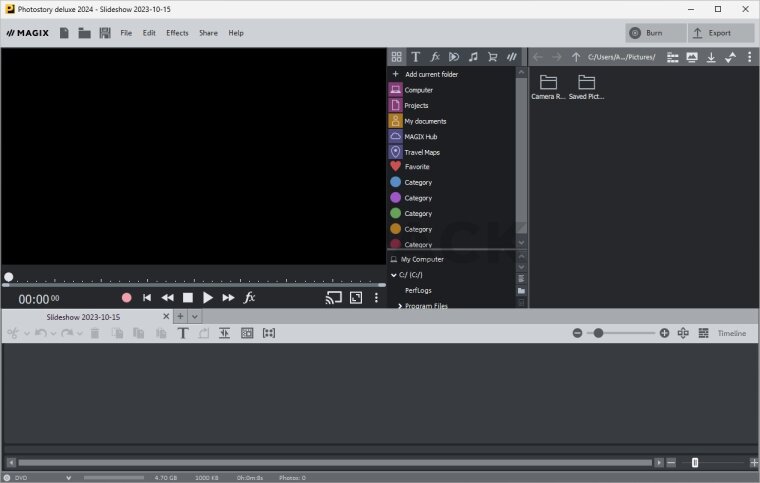Click the transitions tab icon
This screenshot has width=760, height=483.
point(454,57)
